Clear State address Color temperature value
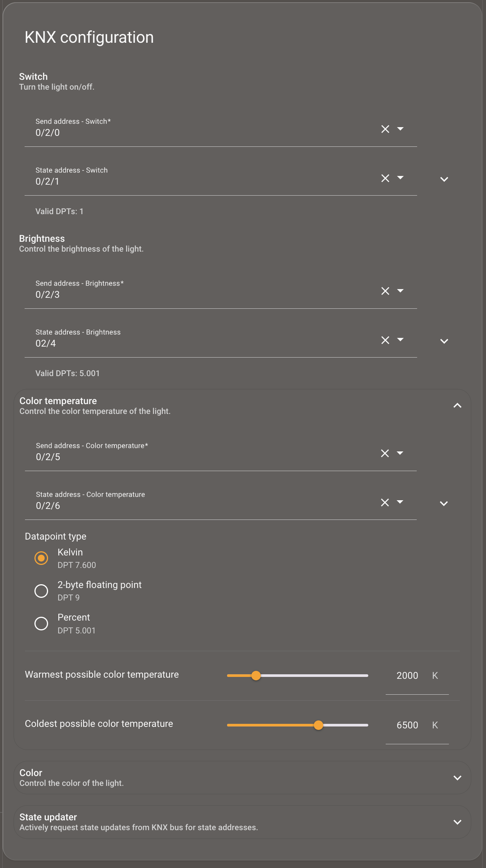The width and height of the screenshot is (486, 868). point(385,502)
